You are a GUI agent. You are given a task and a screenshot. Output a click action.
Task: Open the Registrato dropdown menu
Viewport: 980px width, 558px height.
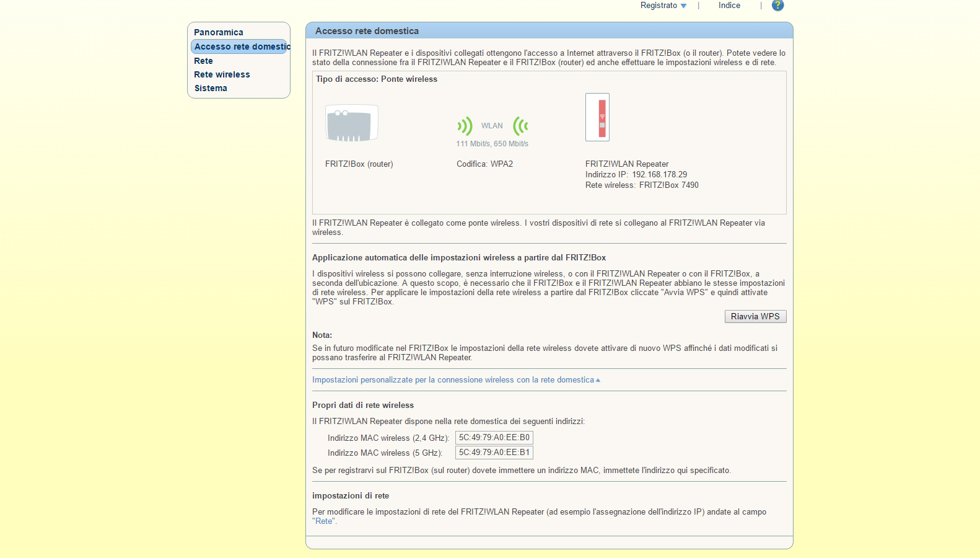(663, 6)
